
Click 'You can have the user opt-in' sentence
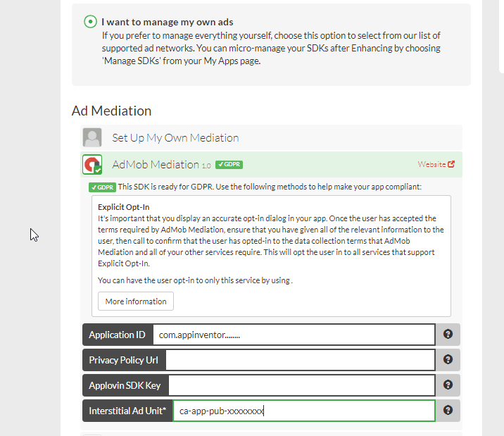click(195, 280)
